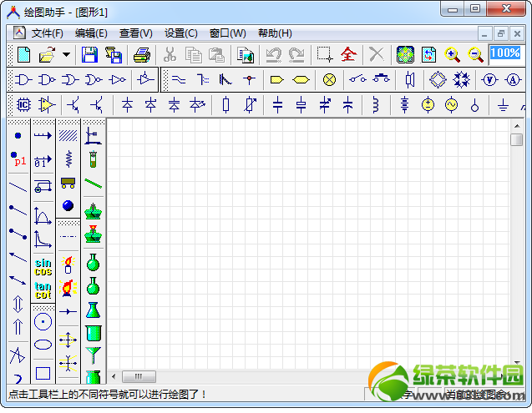Viewport: 532px width, 413px height.
Task: Insert the ground symbol
Action: [x=503, y=106]
